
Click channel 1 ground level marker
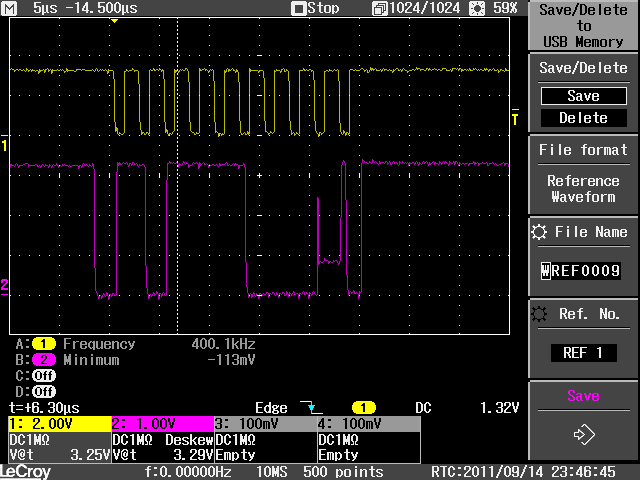(4, 144)
